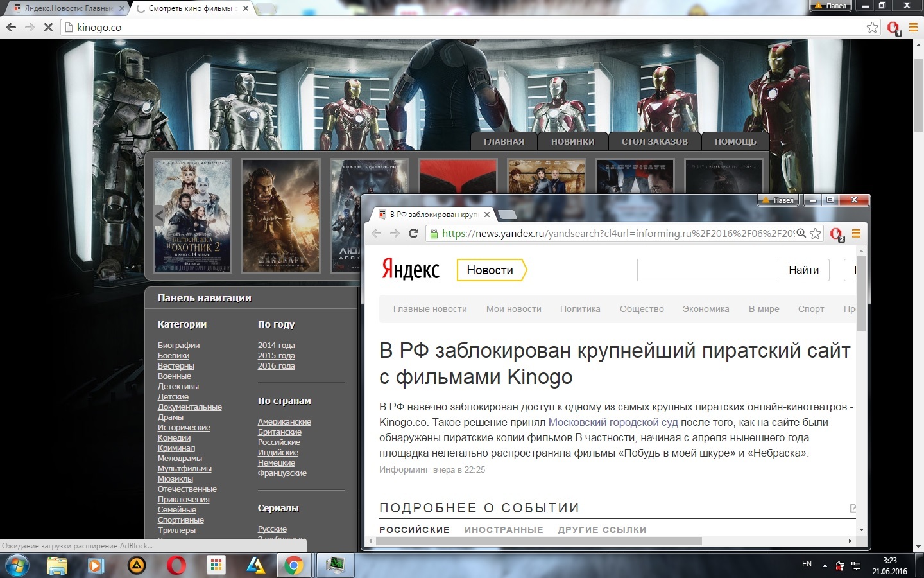Open Американские films by country
Screen dimensions: 924x578
(x=284, y=422)
